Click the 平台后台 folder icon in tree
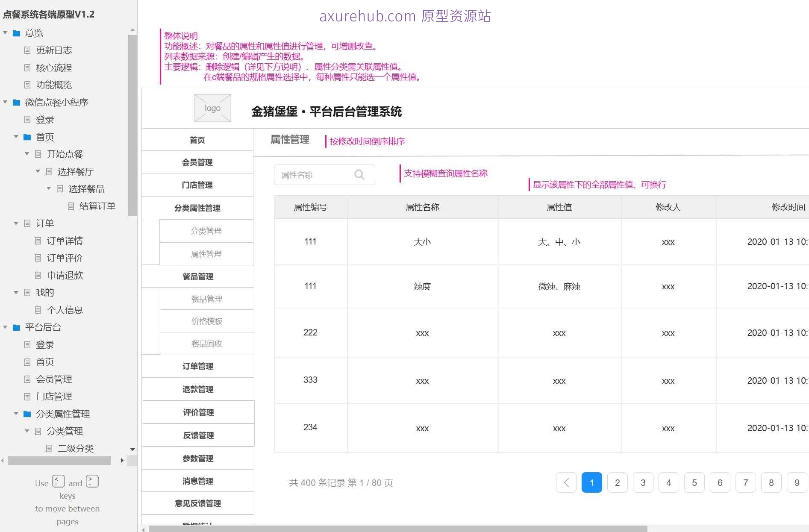809x532 pixels. 17,328
